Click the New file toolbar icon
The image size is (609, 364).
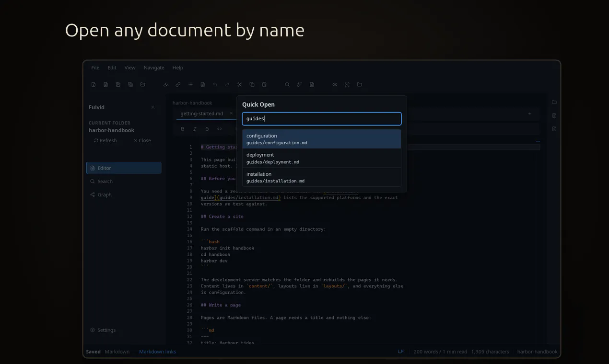click(x=94, y=85)
